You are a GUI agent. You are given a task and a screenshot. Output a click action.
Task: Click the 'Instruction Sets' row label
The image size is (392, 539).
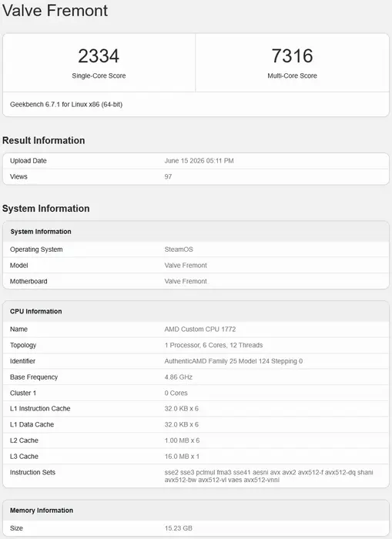click(x=32, y=472)
